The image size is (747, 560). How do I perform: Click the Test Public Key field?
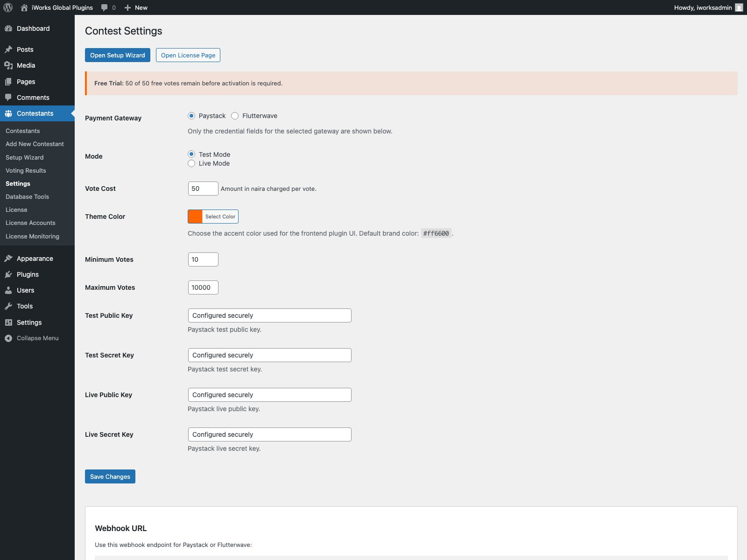click(x=270, y=315)
